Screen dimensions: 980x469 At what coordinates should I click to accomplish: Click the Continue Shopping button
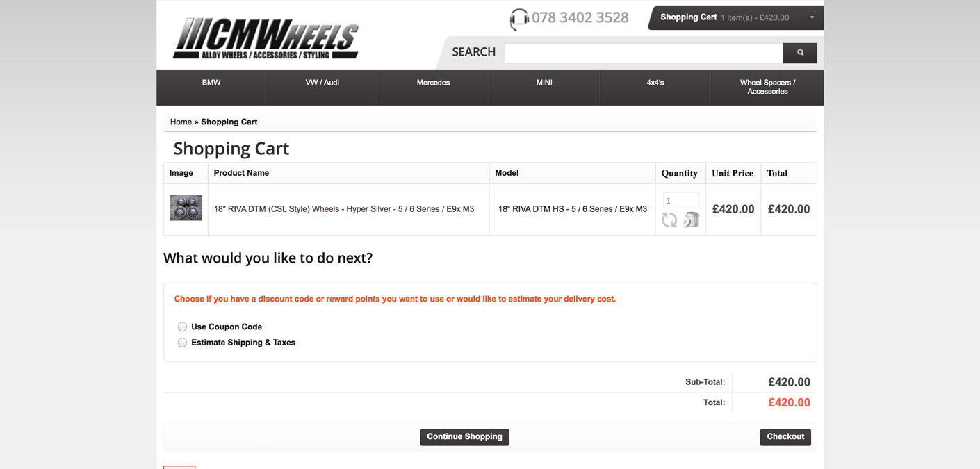click(464, 437)
